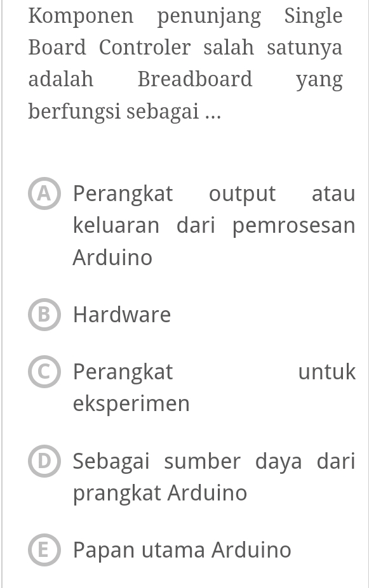Click the letter A inside its badge

[x=44, y=193]
